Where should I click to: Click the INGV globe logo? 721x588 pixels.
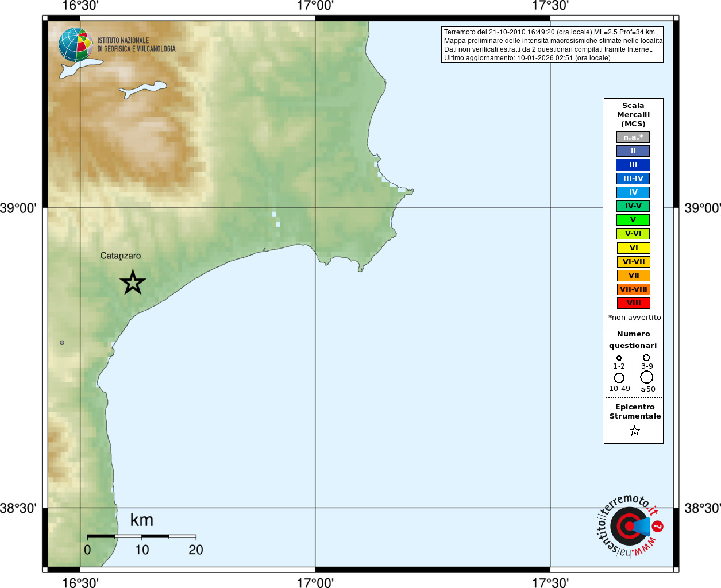(76, 45)
